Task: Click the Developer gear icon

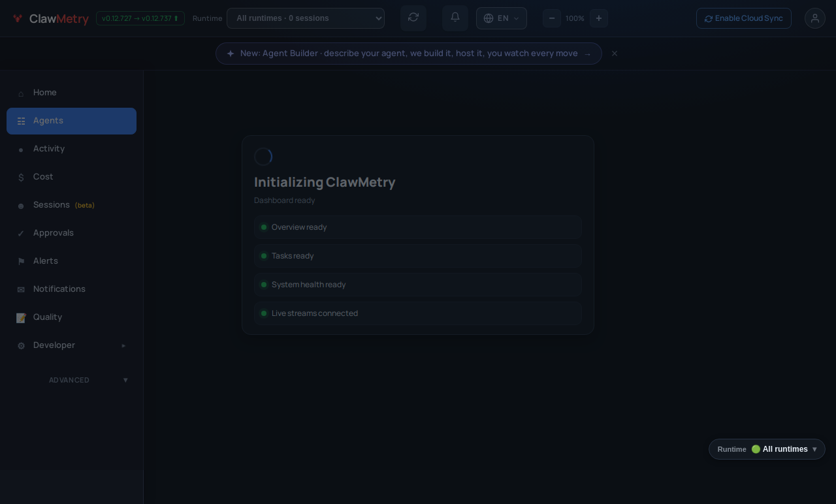Action: 21,346
